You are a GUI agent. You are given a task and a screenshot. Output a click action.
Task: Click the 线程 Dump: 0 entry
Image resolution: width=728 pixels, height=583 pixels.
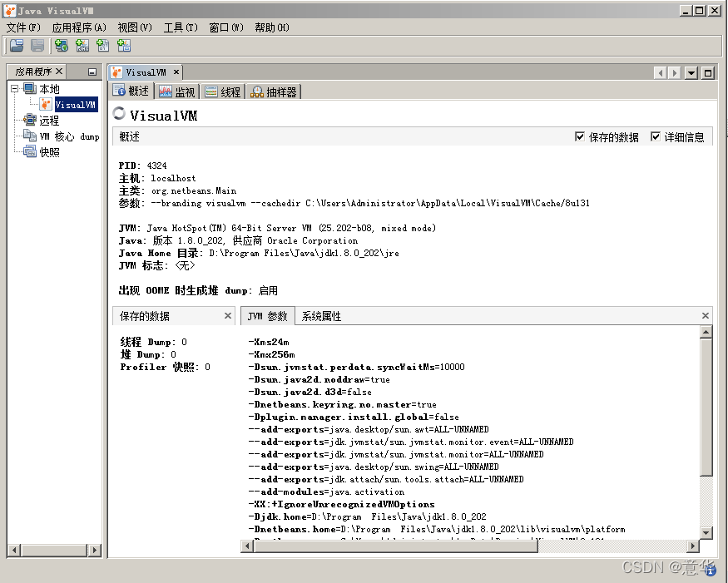tap(153, 342)
